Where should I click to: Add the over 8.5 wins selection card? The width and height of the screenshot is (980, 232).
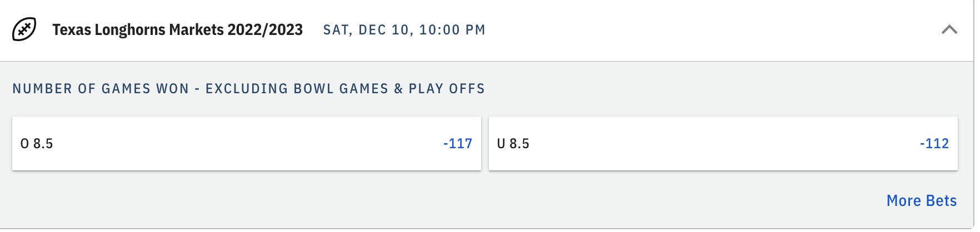246,143
